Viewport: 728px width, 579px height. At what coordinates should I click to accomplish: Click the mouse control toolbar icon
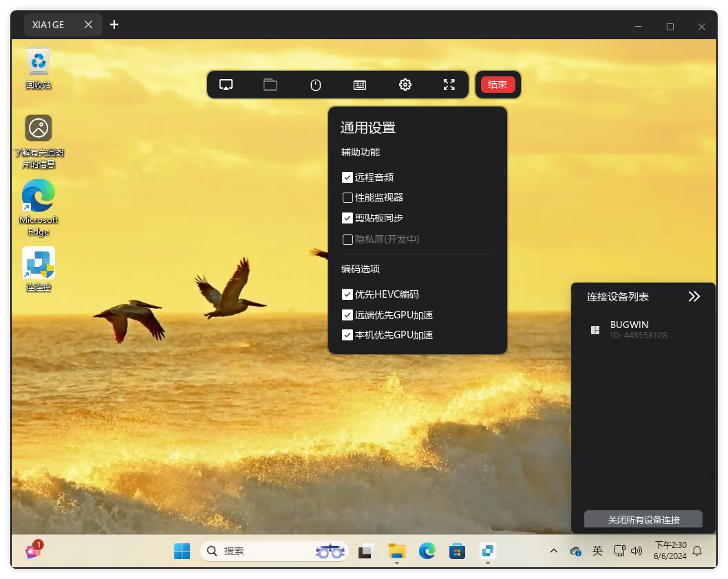(x=316, y=85)
